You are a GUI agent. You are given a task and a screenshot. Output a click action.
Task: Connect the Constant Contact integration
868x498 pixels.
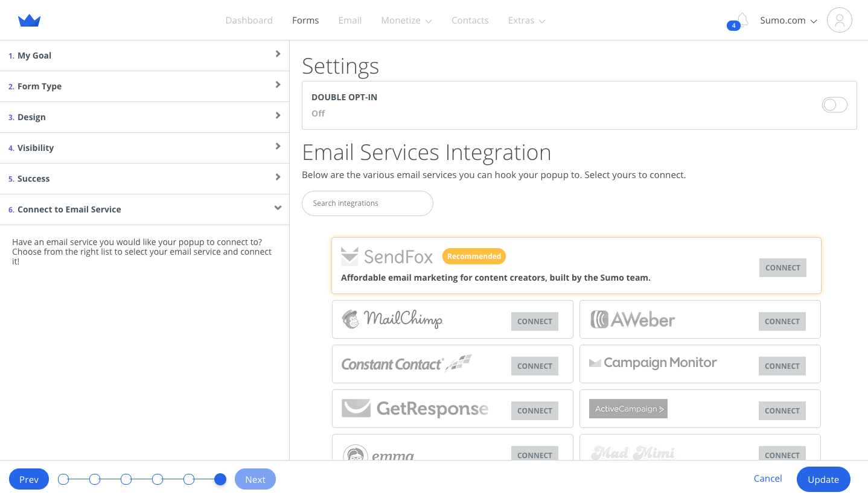click(534, 366)
